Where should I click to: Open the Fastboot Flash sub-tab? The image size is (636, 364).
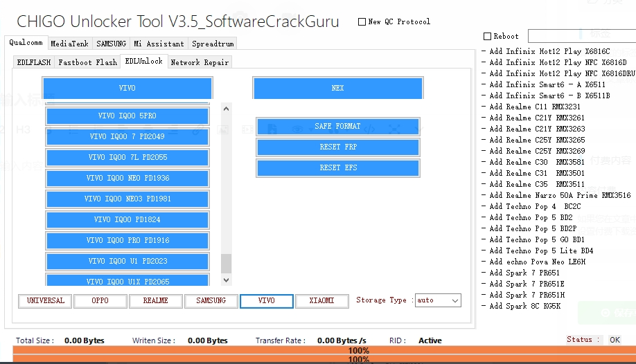87,62
